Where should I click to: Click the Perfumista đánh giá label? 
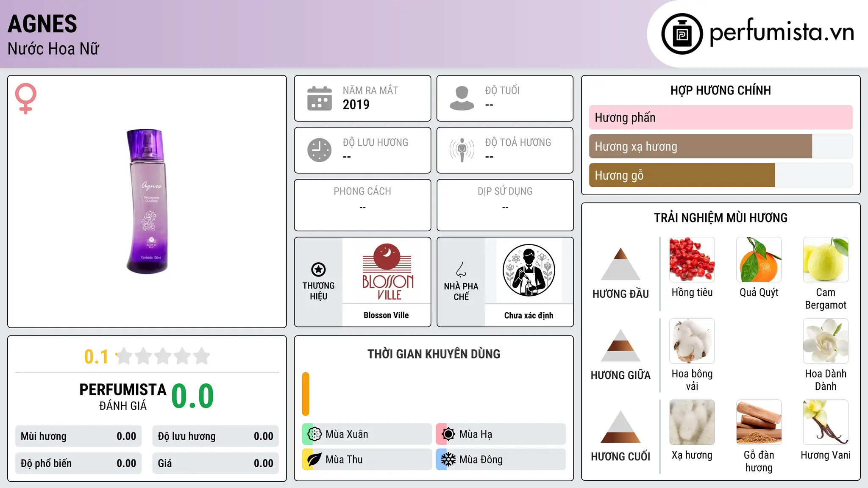123,396
